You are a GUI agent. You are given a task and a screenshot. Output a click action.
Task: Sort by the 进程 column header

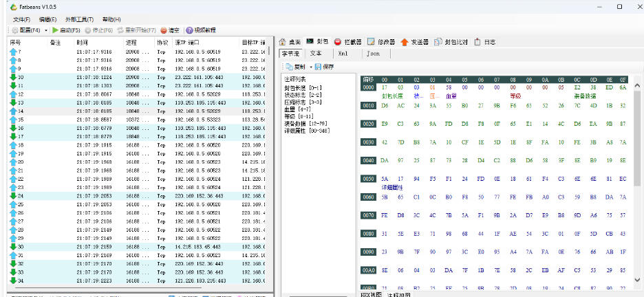click(130, 43)
